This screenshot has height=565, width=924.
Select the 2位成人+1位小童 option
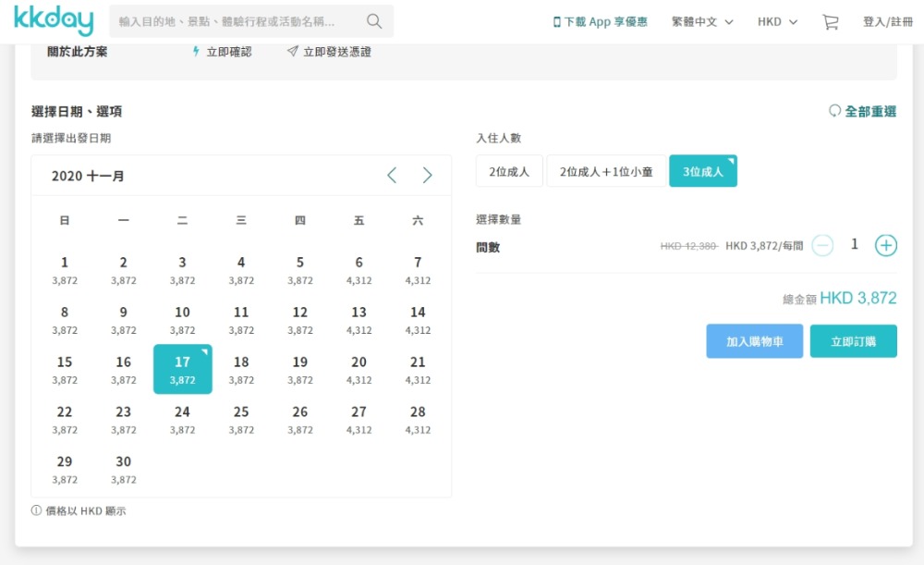(606, 171)
